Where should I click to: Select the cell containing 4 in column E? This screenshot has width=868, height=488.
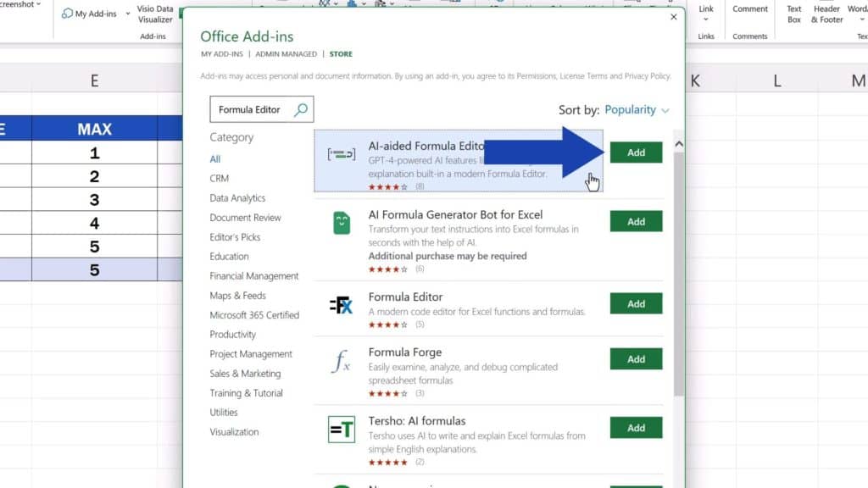[95, 223]
